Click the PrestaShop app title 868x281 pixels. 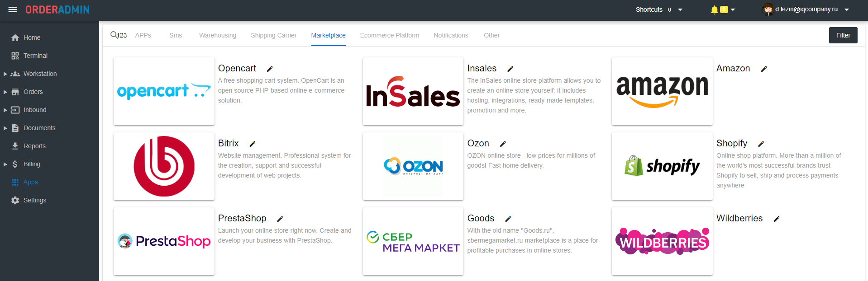pyautogui.click(x=242, y=218)
